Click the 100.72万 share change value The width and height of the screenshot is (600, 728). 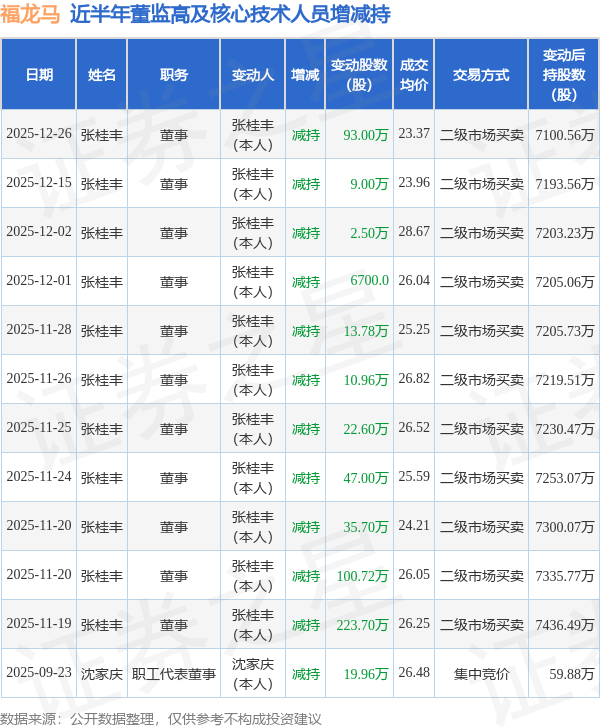362,576
